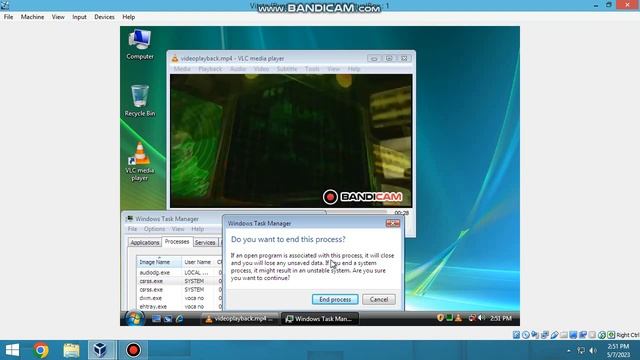The height and width of the screenshot is (360, 640).
Task: Click the green monitor tray icon in guest
Action: [449, 318]
